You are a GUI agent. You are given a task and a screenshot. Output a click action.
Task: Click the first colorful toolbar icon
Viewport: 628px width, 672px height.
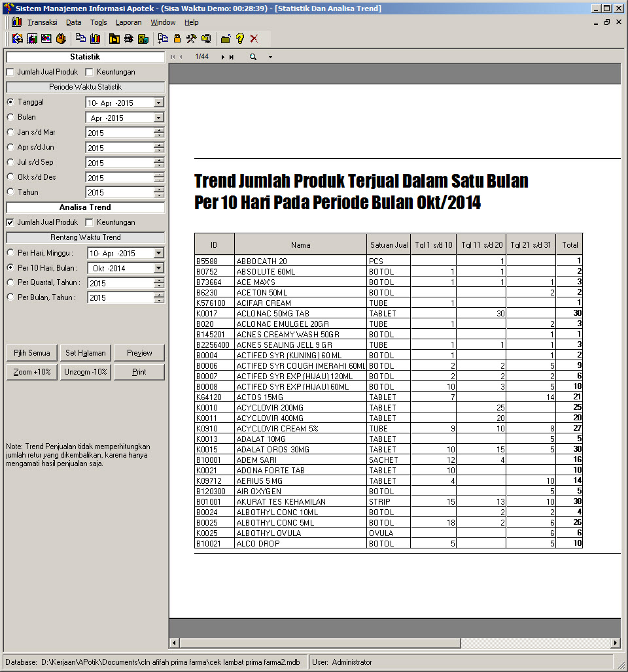18,39
